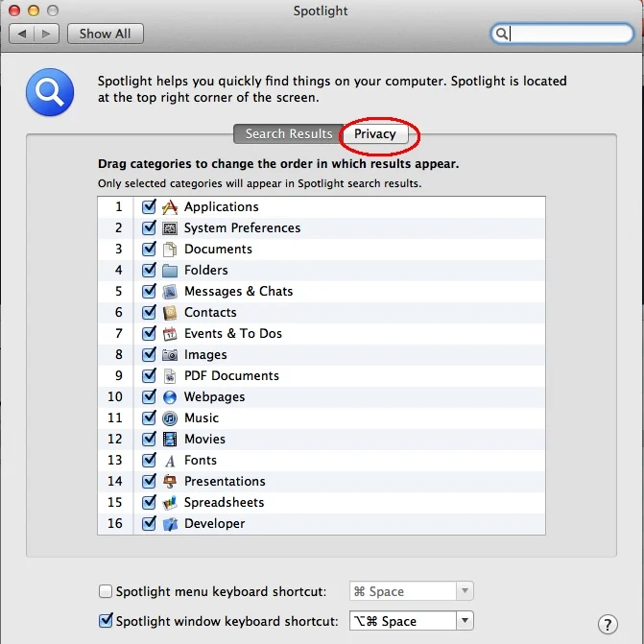Click row number 16 in the list
Image resolution: width=644 pixels, height=644 pixels.
(x=115, y=524)
